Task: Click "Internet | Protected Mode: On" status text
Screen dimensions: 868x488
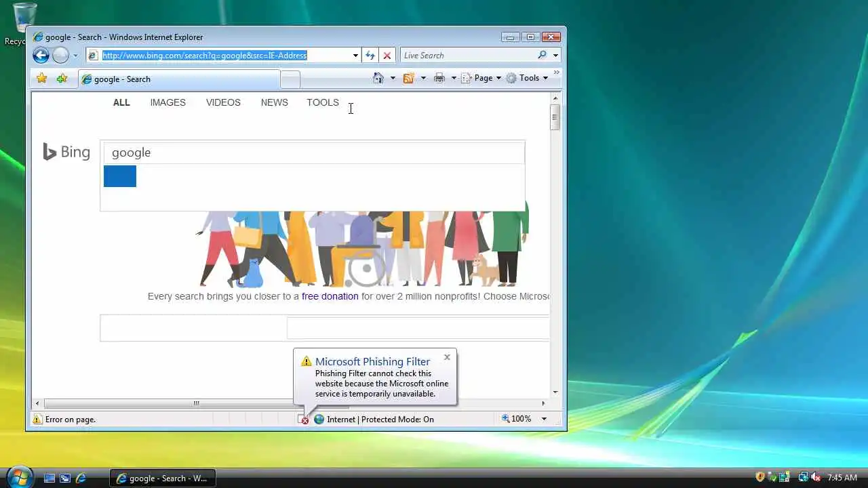Action: click(x=380, y=420)
